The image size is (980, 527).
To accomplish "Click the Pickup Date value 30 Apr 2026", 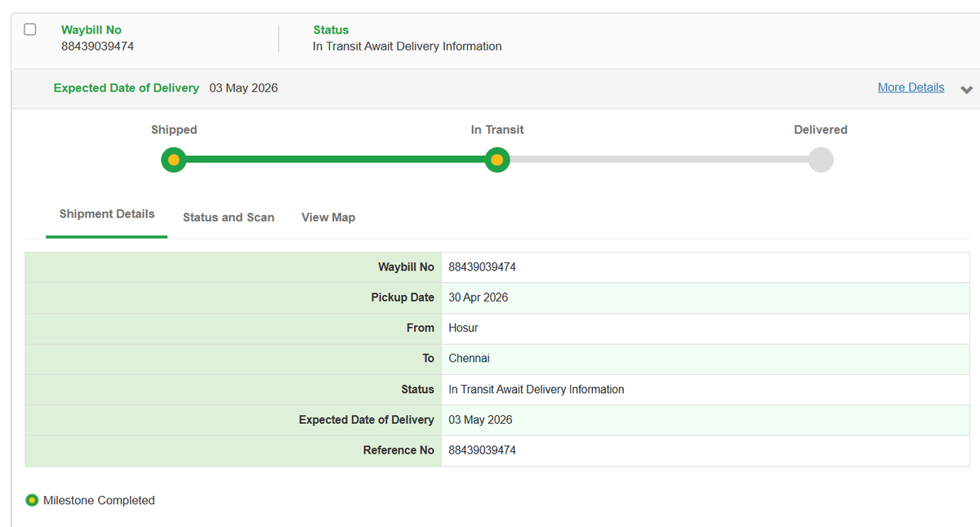I will (479, 297).
